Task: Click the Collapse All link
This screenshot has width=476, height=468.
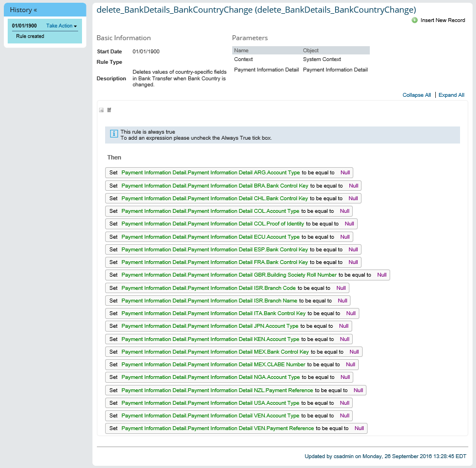Action: [x=417, y=95]
